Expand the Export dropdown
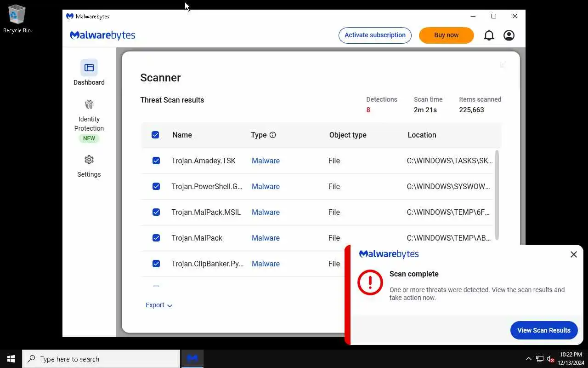 pos(159,305)
